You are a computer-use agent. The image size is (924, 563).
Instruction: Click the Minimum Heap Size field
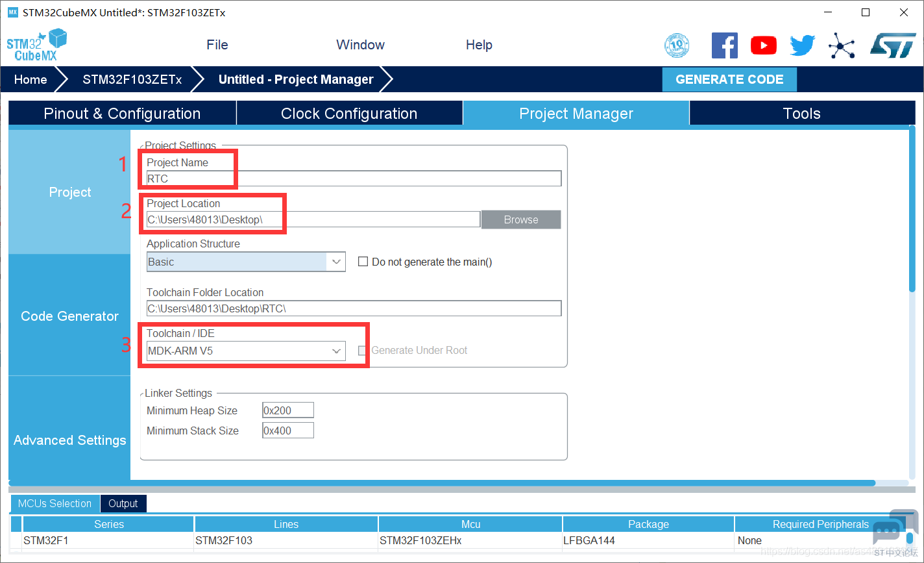[x=288, y=410]
